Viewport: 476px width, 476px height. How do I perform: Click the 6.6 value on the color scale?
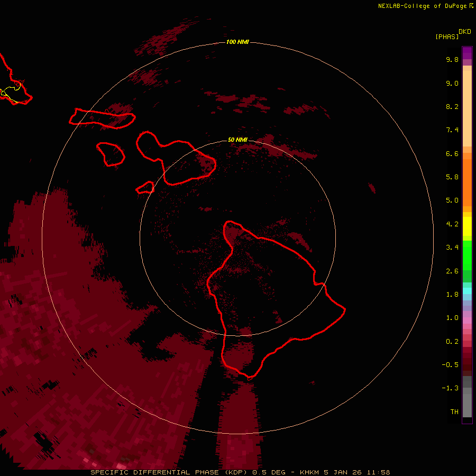click(x=452, y=153)
